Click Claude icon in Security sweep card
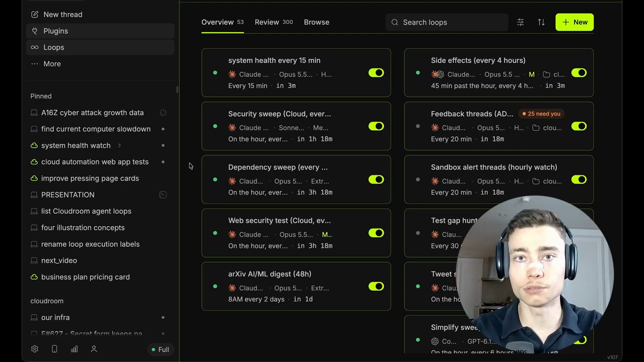The height and width of the screenshot is (362, 644). coord(232,128)
